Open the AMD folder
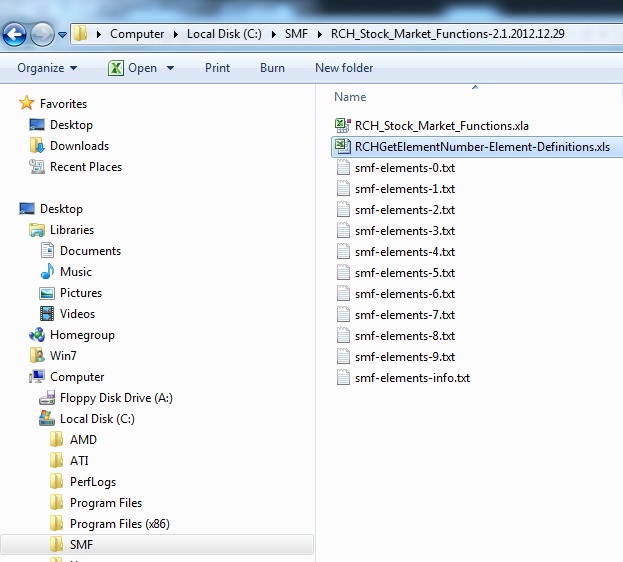The width and height of the screenshot is (623, 562). [x=83, y=440]
